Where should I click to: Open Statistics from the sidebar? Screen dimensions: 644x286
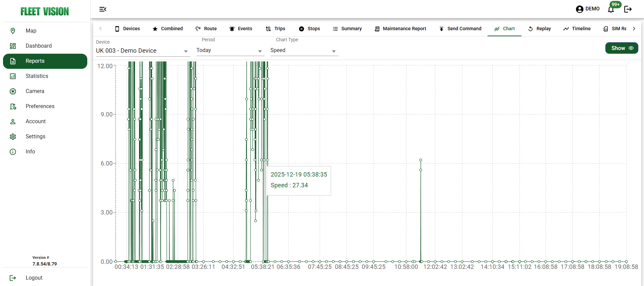click(x=37, y=76)
